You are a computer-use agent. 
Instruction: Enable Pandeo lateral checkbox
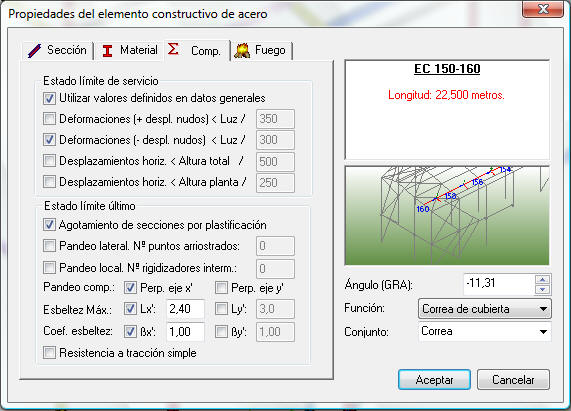(49, 246)
